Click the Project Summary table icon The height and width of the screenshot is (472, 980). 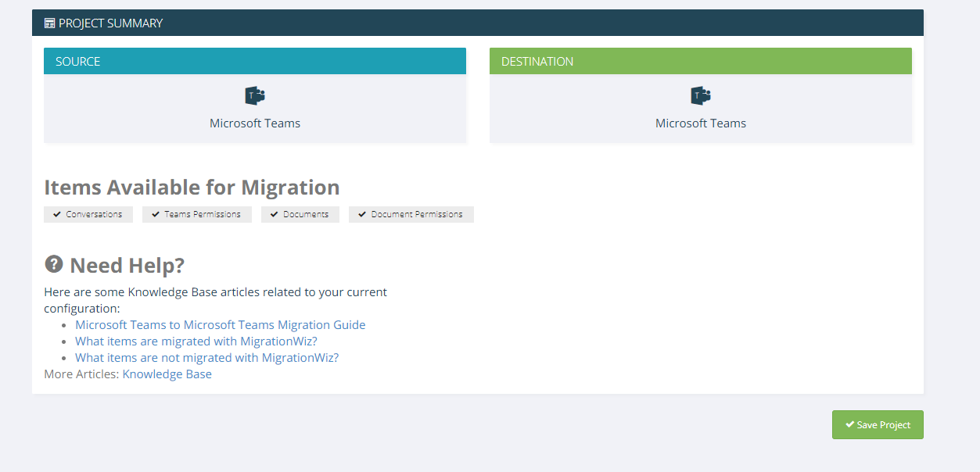[x=50, y=23]
